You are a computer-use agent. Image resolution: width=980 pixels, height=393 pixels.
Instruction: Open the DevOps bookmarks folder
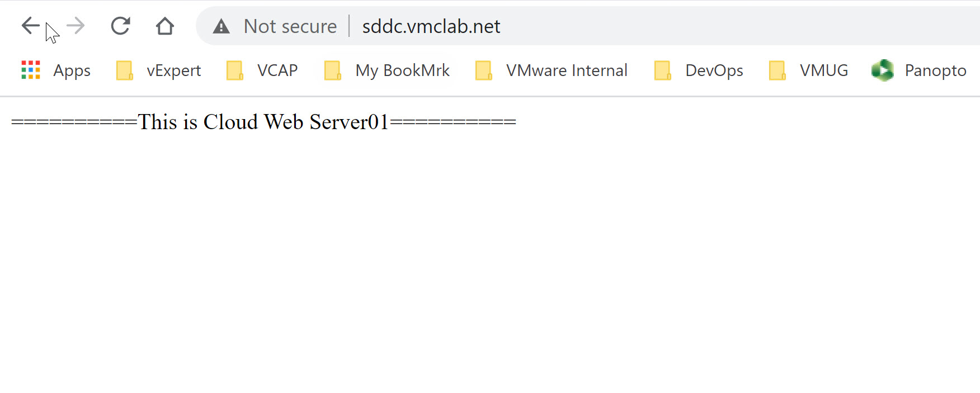[714, 70]
